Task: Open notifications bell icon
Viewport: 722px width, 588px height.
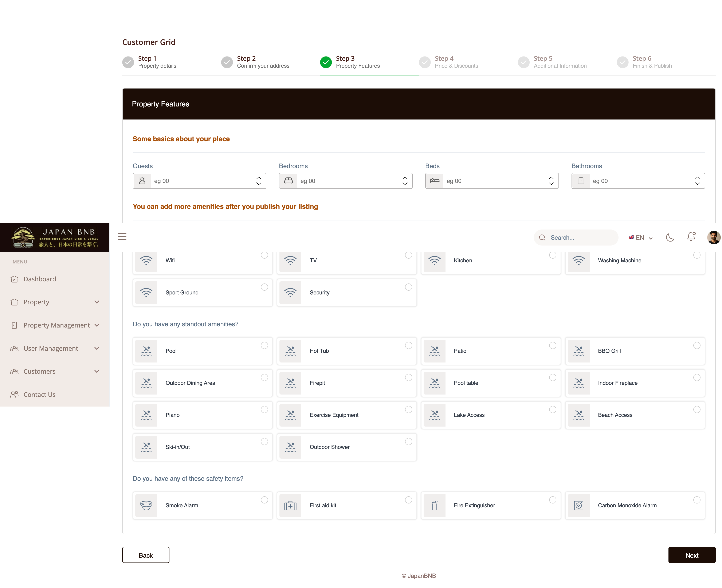Action: click(x=691, y=236)
